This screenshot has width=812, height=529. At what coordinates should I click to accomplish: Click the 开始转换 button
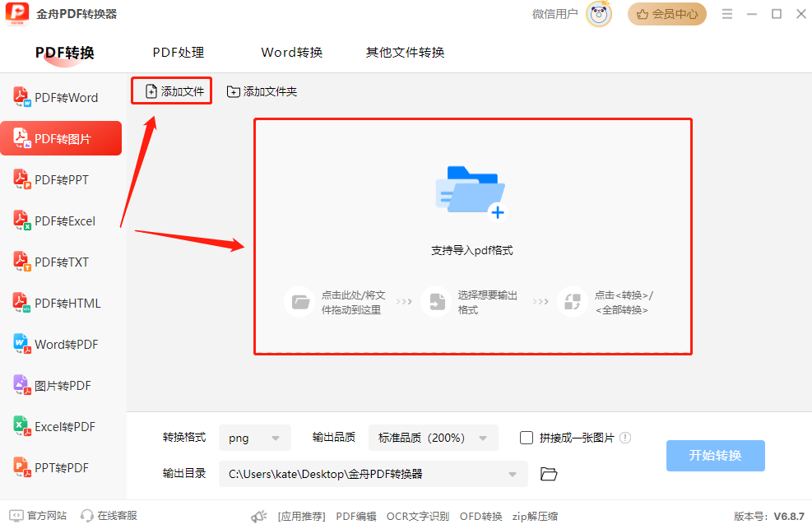(715, 456)
